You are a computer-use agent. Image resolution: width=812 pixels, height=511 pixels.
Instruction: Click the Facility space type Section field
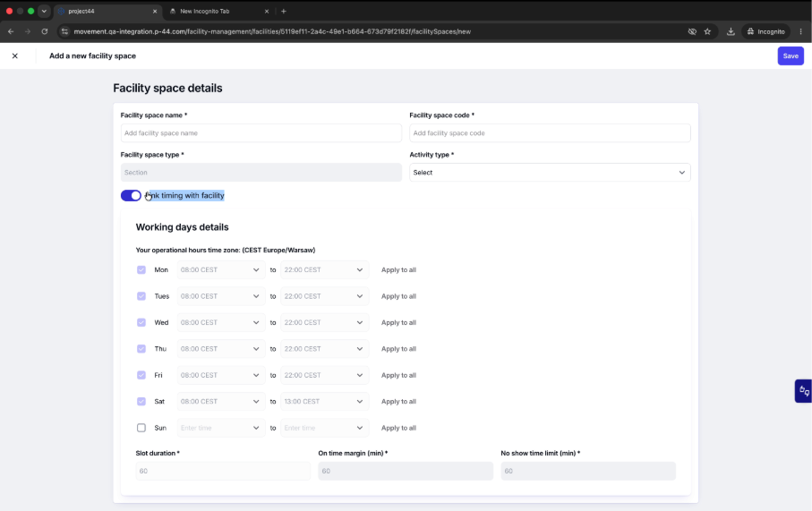tap(261, 173)
